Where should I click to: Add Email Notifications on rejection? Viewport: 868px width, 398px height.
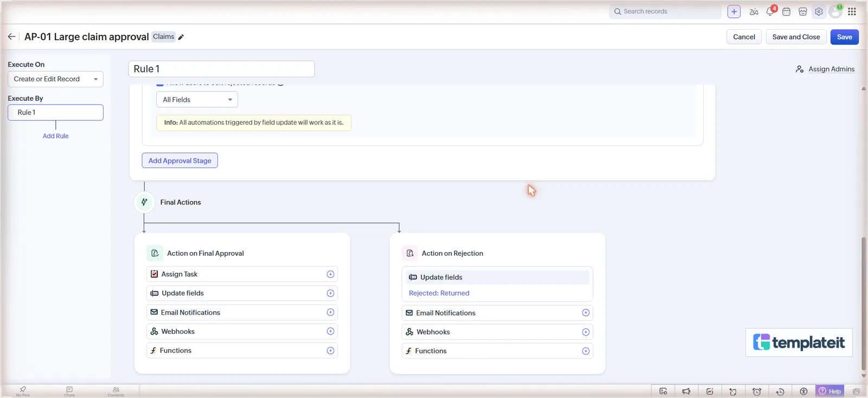[585, 313]
